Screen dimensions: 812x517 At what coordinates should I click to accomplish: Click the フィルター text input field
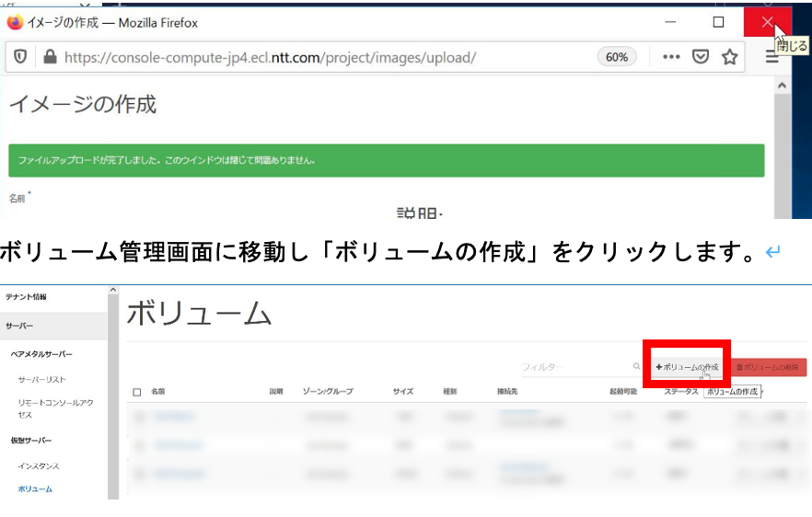pos(575,367)
